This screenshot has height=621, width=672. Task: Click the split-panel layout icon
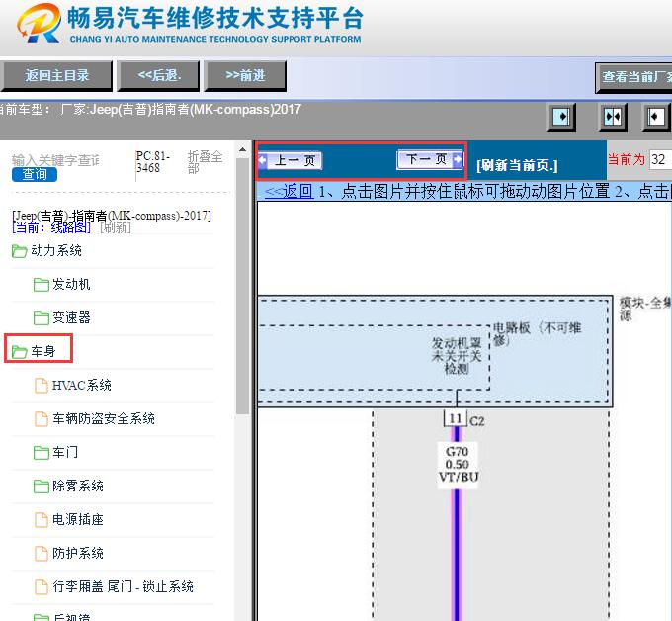[613, 117]
